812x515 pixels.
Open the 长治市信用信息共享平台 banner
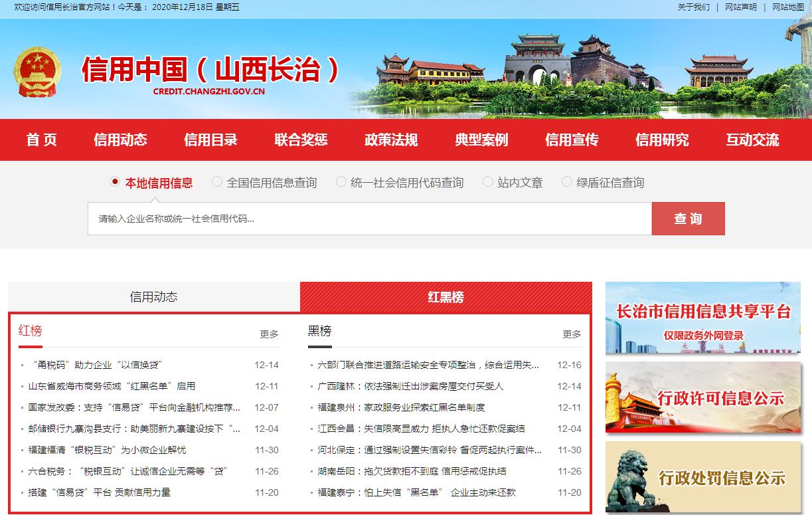click(702, 318)
